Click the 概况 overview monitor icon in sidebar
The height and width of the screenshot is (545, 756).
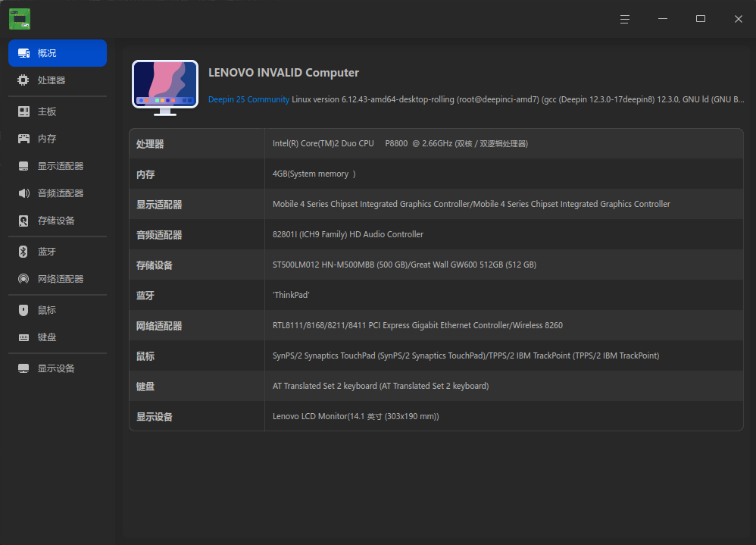[23, 53]
